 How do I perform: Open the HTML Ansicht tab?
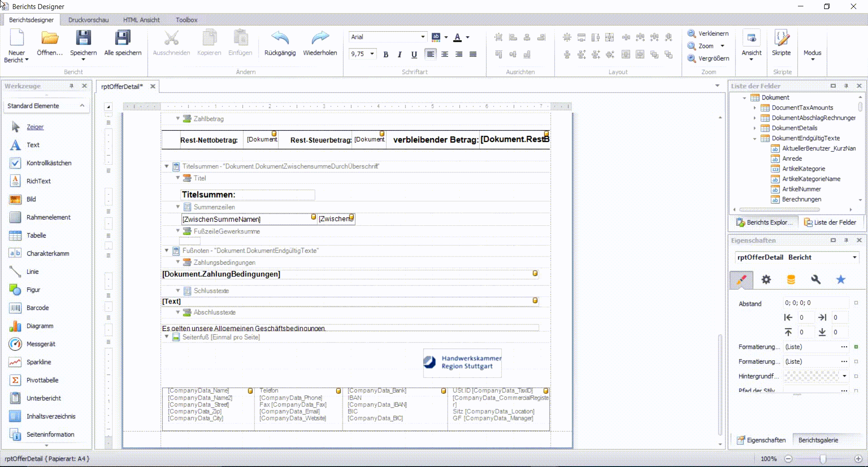(x=141, y=20)
